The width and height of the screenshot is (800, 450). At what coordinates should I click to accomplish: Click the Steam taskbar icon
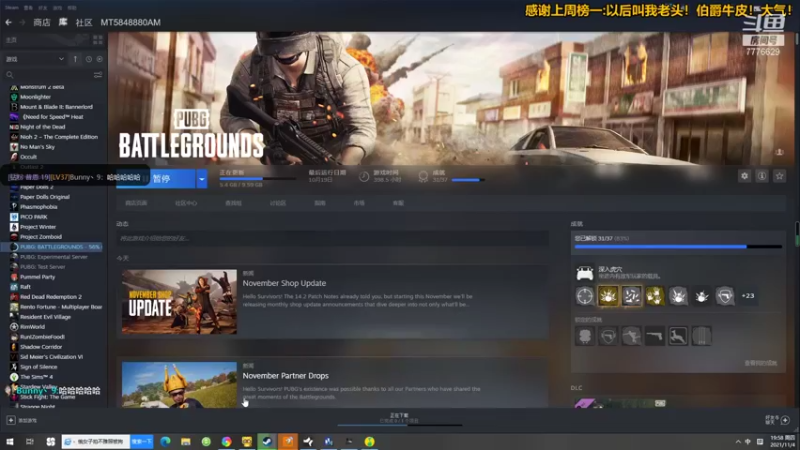pyautogui.click(x=267, y=441)
